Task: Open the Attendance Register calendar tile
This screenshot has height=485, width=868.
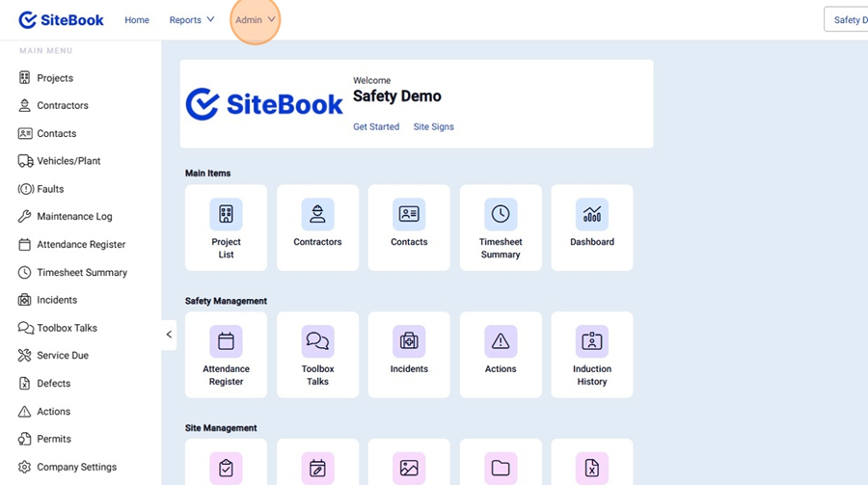Action: [x=226, y=341]
